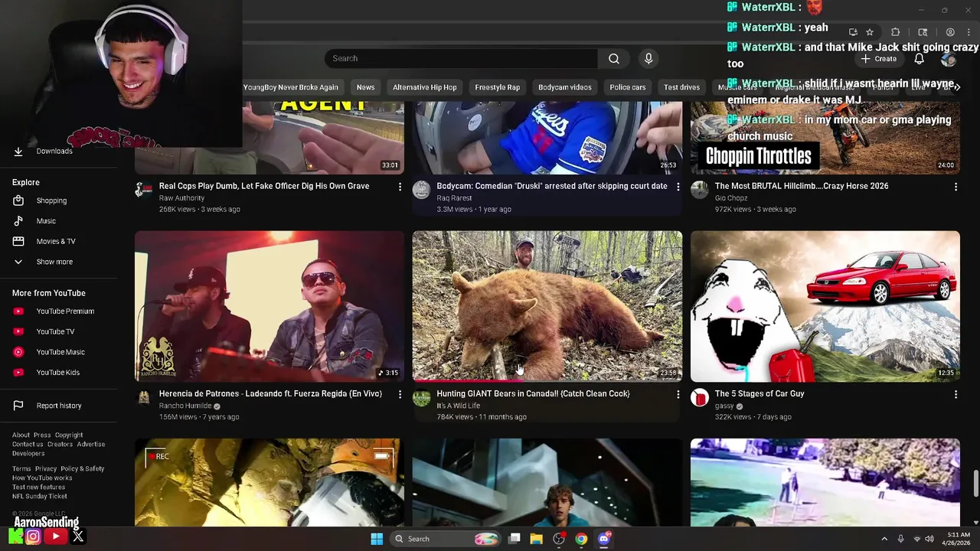Viewport: 980px width, 551px height.
Task: Select the Police cars chip
Action: (x=628, y=87)
